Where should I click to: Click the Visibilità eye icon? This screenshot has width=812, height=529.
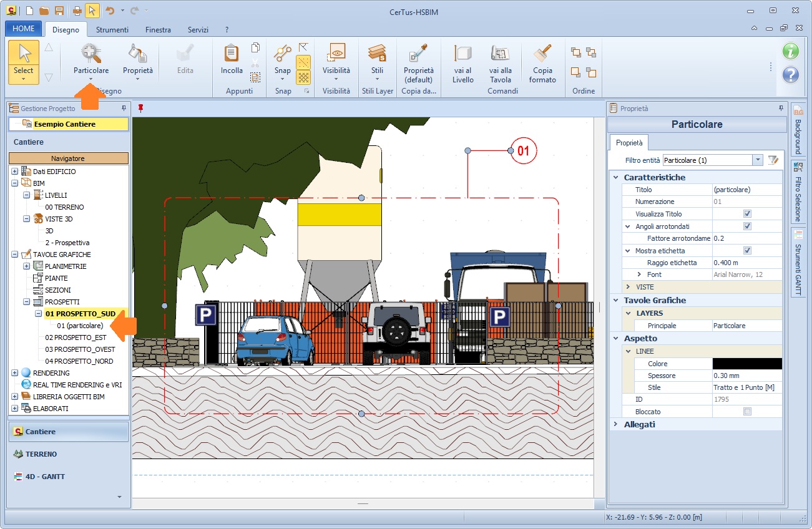click(x=336, y=54)
